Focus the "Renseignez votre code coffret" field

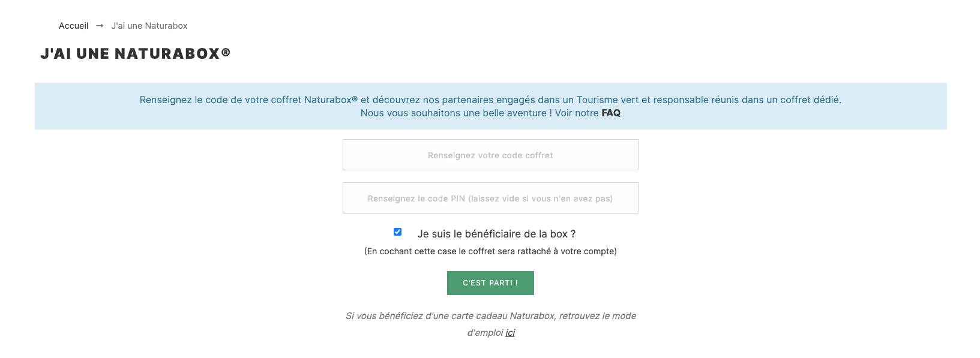490,155
